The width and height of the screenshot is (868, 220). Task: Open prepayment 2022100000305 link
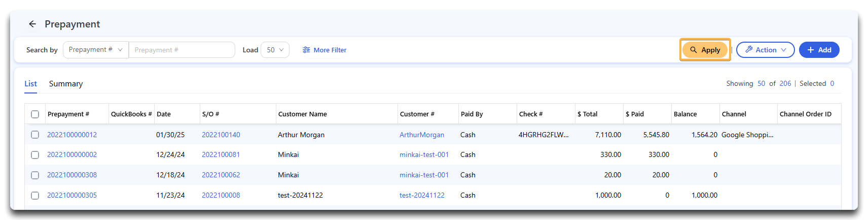click(72, 195)
